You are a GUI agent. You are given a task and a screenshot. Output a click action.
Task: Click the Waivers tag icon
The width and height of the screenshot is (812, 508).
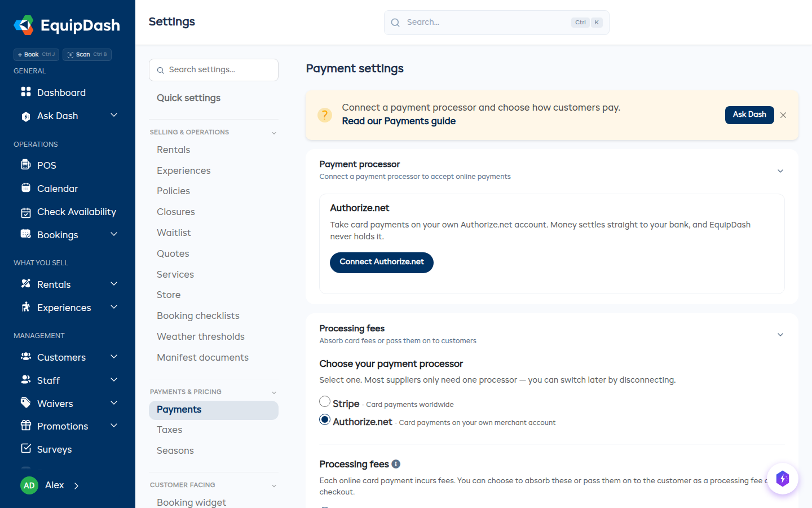coord(26,403)
